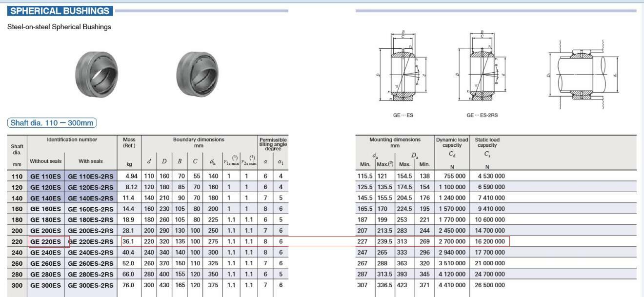Select part number GE 300ES
This screenshot has height=297, width=644.
[46, 285]
